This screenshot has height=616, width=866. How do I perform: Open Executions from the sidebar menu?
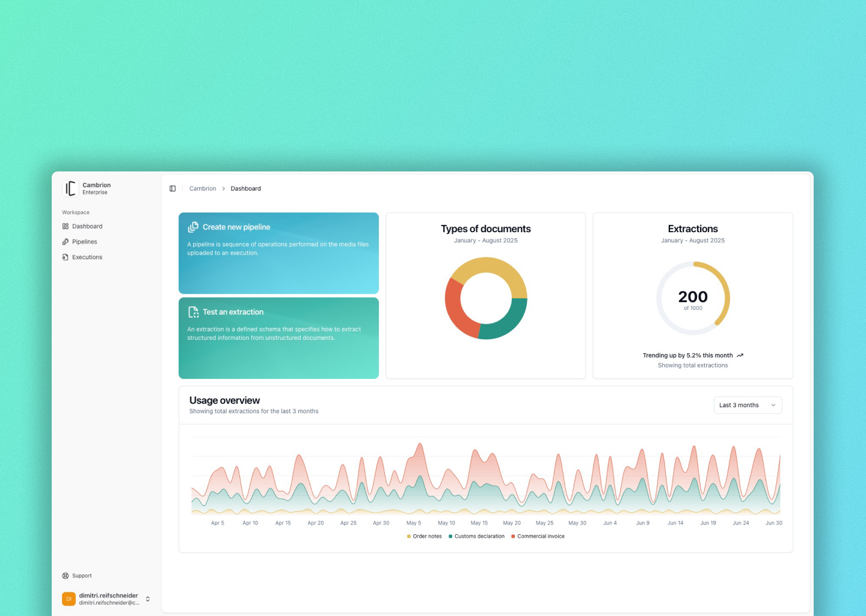pyautogui.click(x=87, y=257)
